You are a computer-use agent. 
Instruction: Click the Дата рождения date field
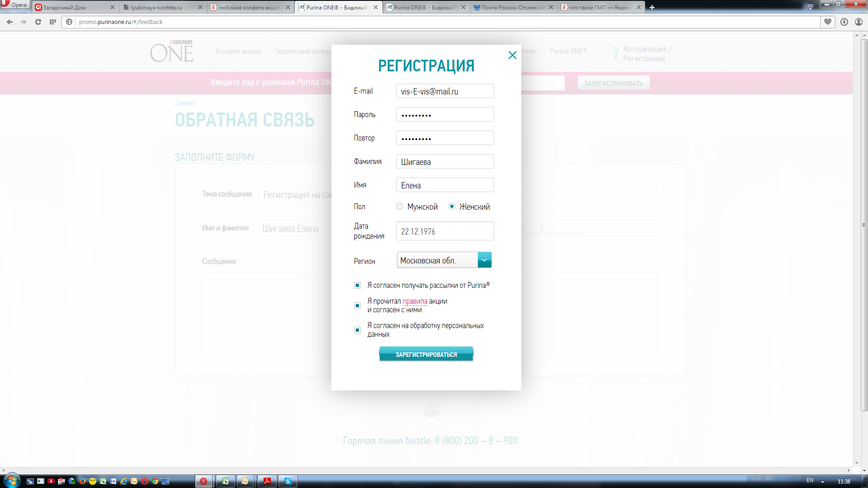point(445,231)
